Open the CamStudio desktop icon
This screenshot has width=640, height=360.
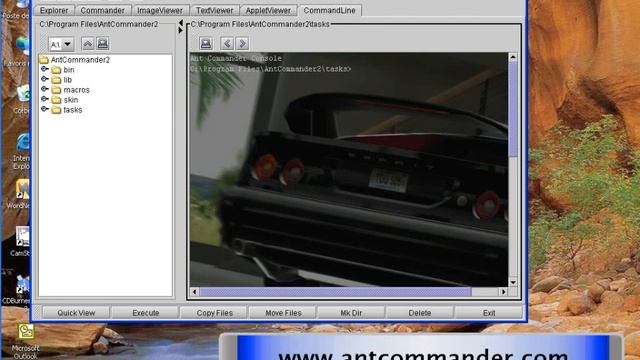pyautogui.click(x=20, y=242)
